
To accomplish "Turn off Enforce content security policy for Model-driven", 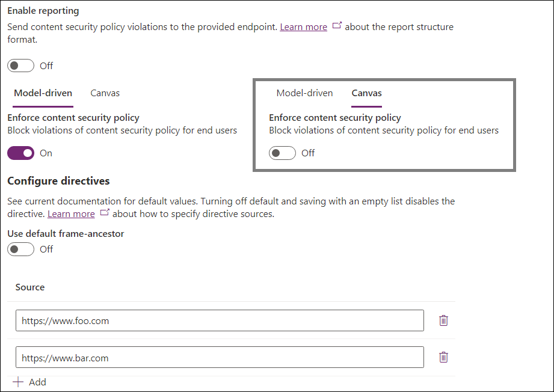I will pyautogui.click(x=20, y=153).
